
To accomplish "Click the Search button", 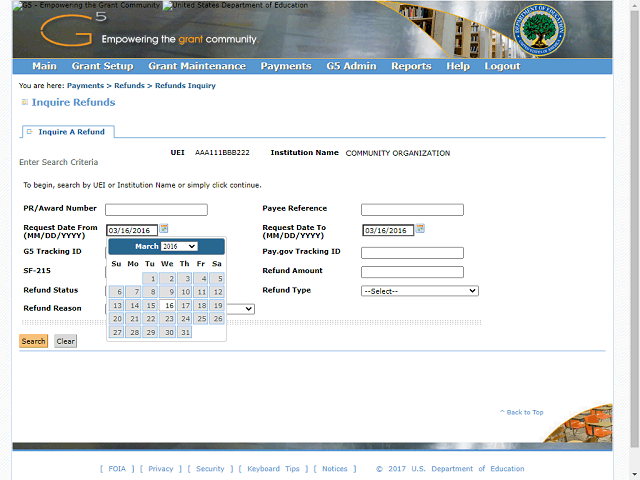I will tap(33, 341).
